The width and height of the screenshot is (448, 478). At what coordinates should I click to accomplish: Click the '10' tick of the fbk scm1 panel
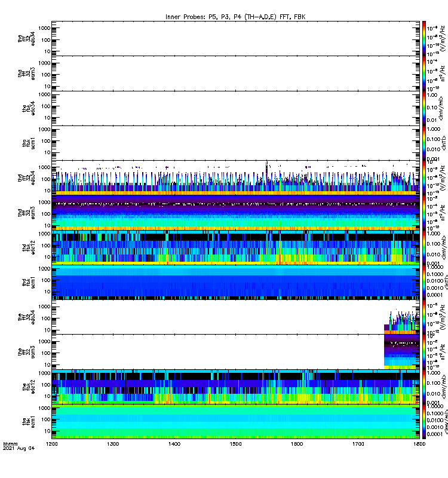coord(47,431)
